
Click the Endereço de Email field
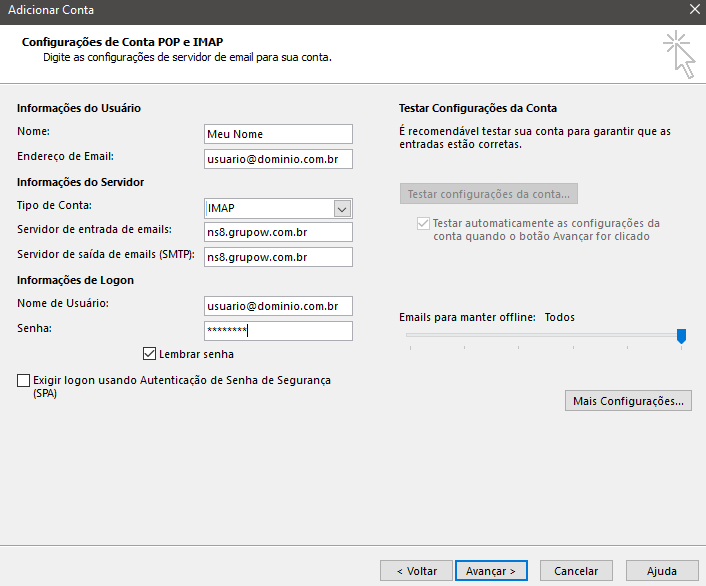(x=278, y=159)
